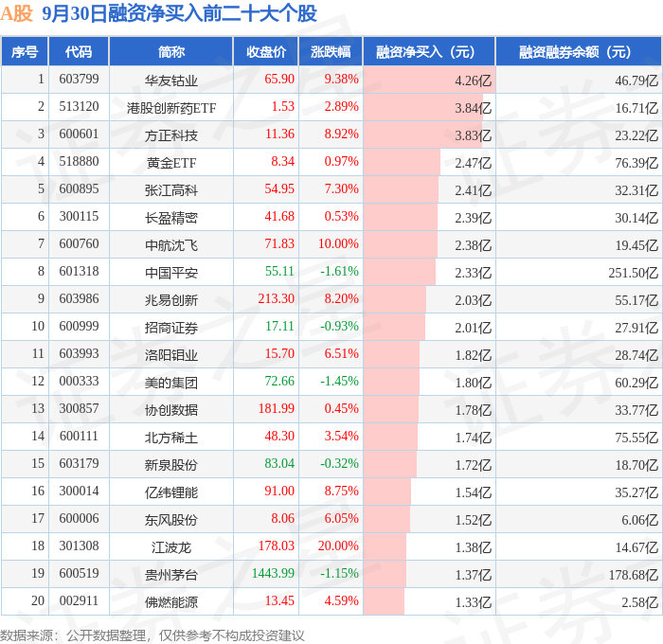Click closing price 213.30
Viewport: 663px width, 644px height.
(x=277, y=299)
